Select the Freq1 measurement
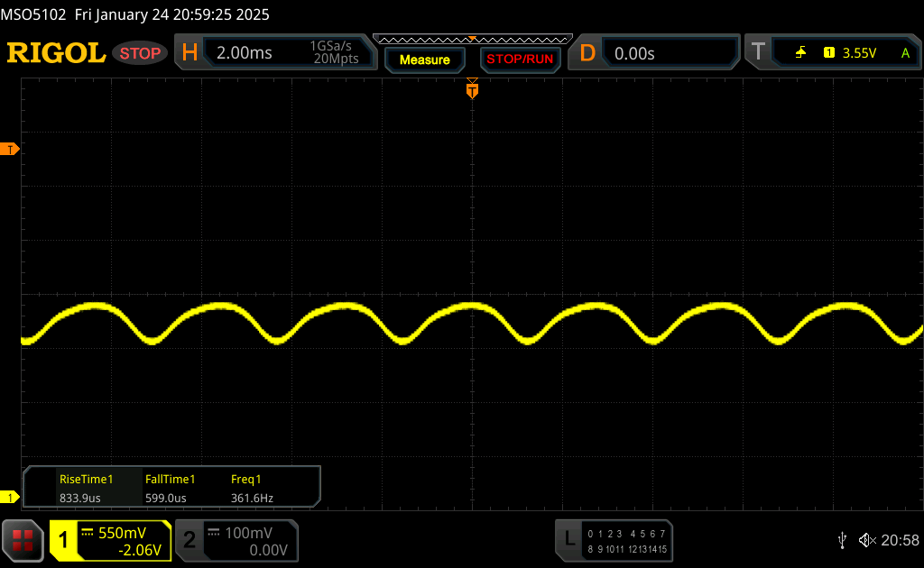The height and width of the screenshot is (568, 924). 245,479
